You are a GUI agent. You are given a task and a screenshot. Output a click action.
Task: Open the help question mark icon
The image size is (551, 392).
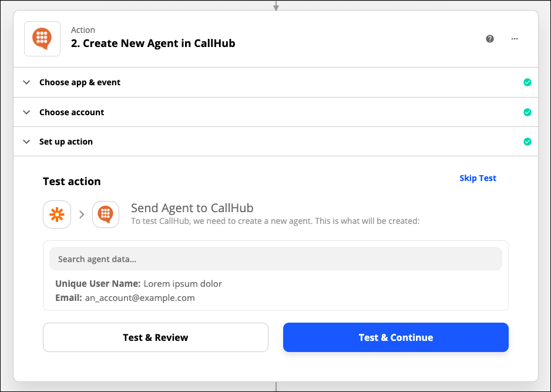(490, 39)
